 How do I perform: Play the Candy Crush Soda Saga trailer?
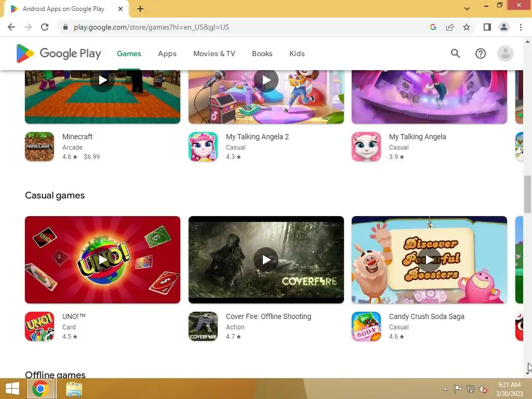pyautogui.click(x=429, y=260)
